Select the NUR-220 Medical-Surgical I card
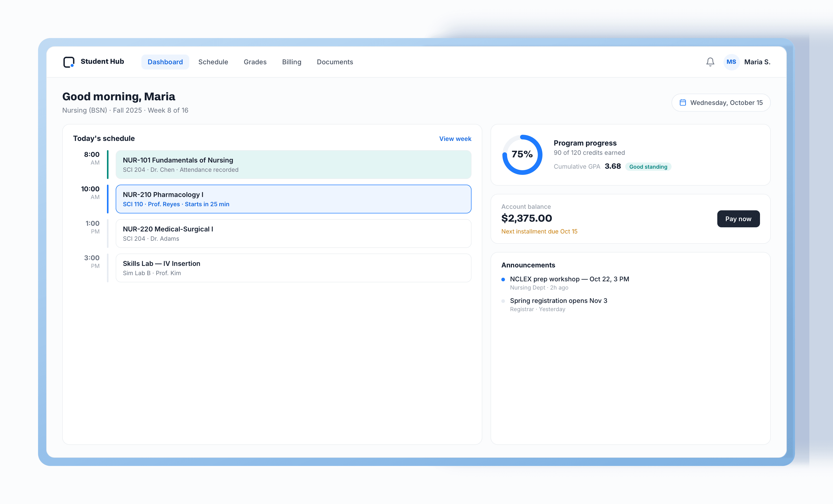Image resolution: width=833 pixels, height=504 pixels. pyautogui.click(x=293, y=233)
